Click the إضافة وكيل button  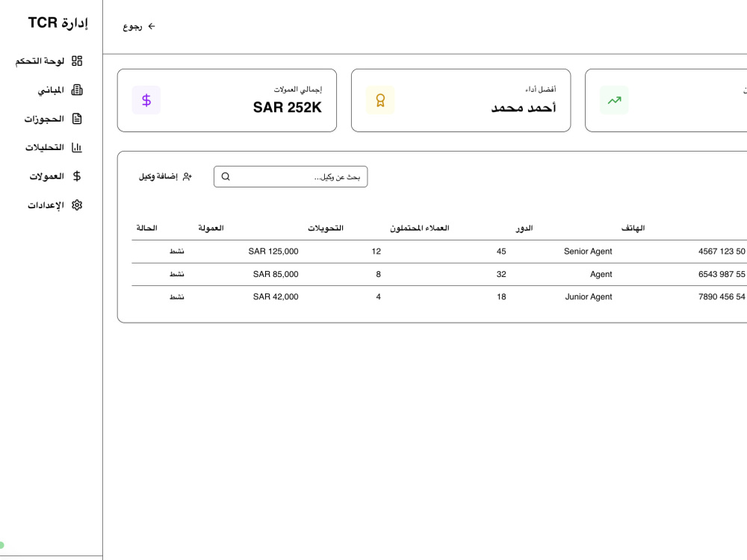165,177
